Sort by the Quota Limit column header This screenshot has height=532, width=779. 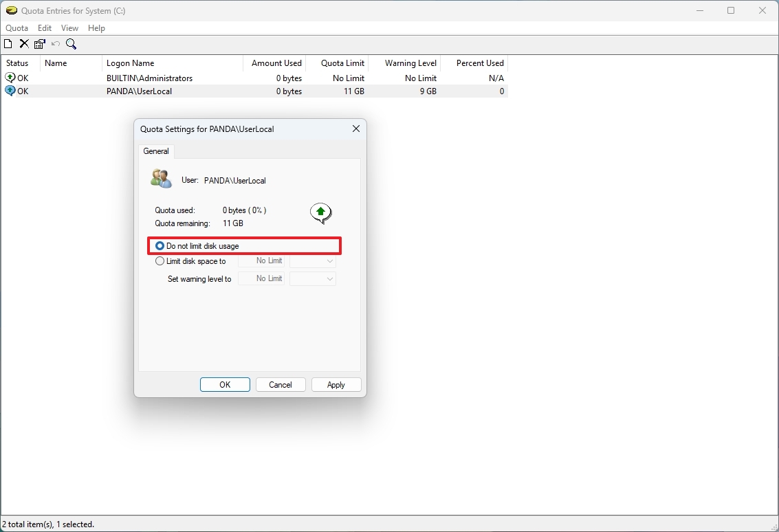click(337, 63)
